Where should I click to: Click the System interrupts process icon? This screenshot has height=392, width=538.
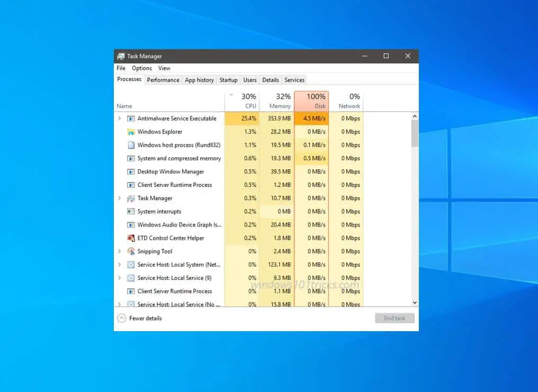tap(130, 211)
